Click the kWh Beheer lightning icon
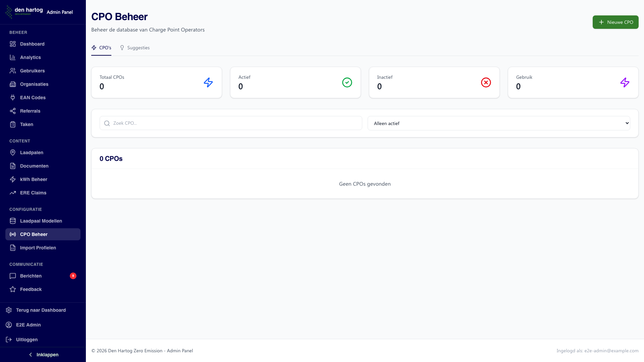 (x=13, y=179)
